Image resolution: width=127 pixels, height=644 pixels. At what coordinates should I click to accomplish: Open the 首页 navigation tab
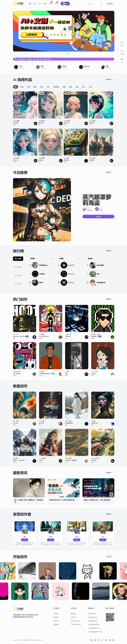30,4
